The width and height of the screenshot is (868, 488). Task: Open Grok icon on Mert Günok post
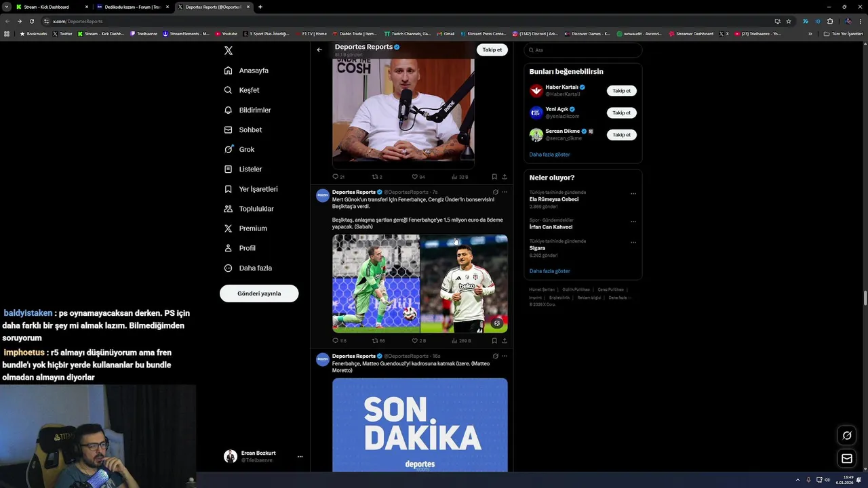[x=496, y=192]
